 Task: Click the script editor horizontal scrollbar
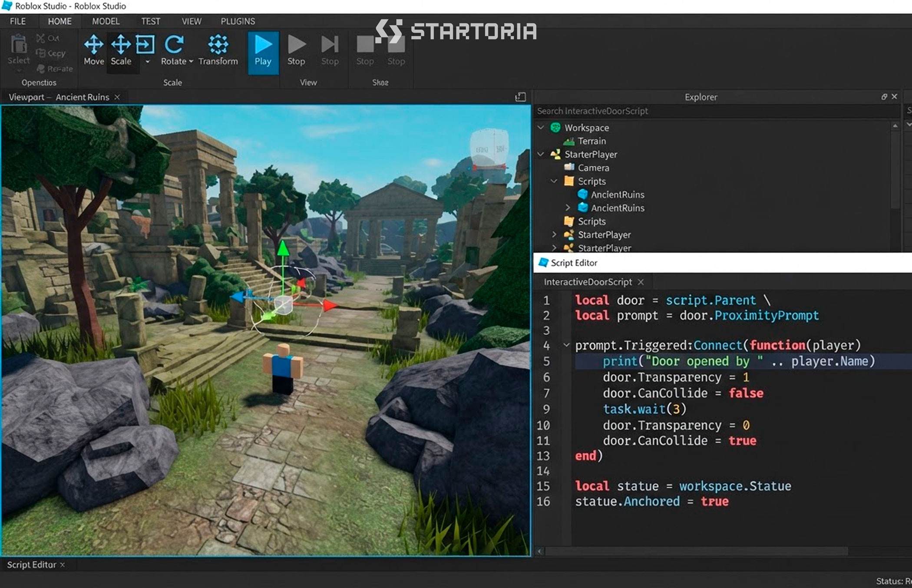[x=697, y=551]
